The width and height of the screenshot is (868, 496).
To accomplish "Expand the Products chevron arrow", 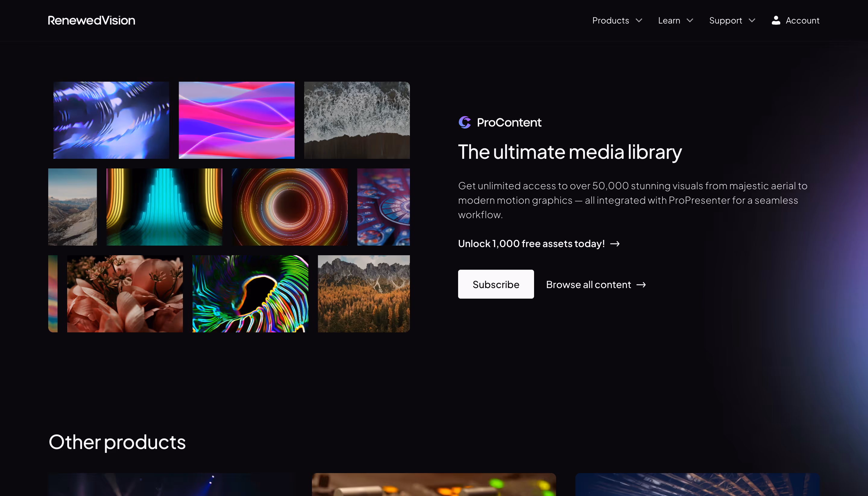I will click(639, 20).
